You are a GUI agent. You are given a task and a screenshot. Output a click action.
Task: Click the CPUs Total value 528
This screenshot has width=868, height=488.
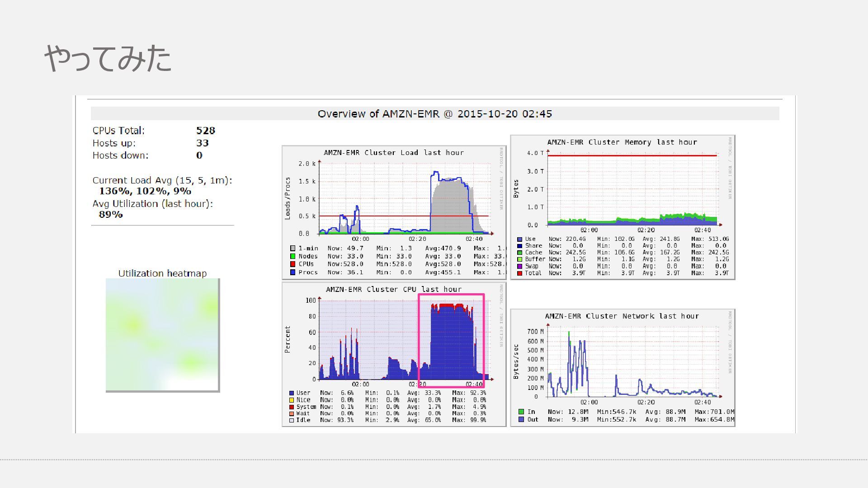click(x=205, y=131)
